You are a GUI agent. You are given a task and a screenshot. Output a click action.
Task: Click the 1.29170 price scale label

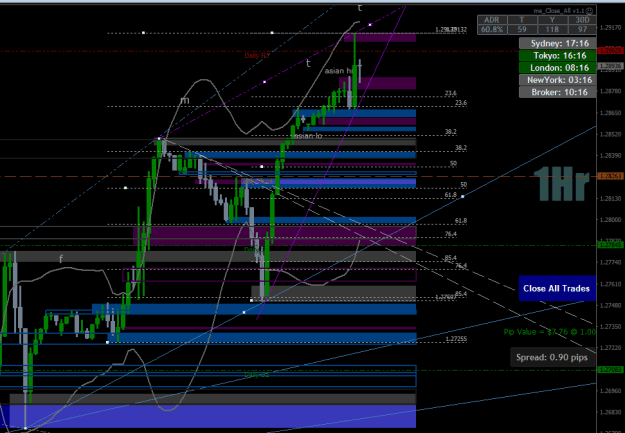pyautogui.click(x=610, y=28)
